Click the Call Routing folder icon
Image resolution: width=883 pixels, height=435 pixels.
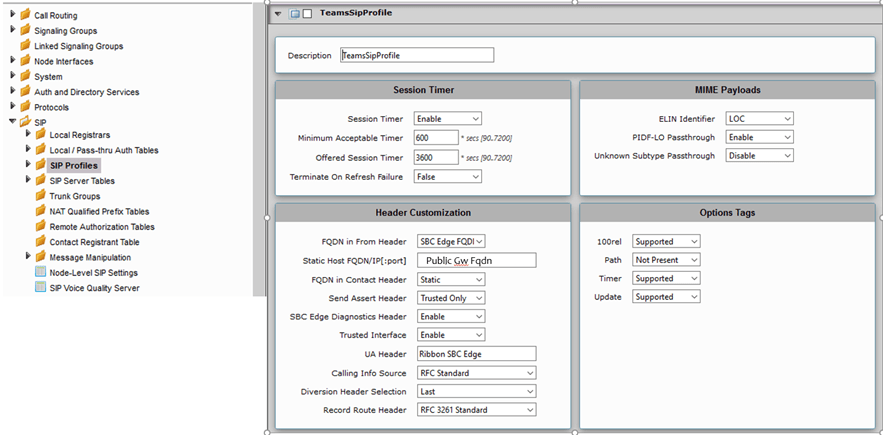click(25, 15)
